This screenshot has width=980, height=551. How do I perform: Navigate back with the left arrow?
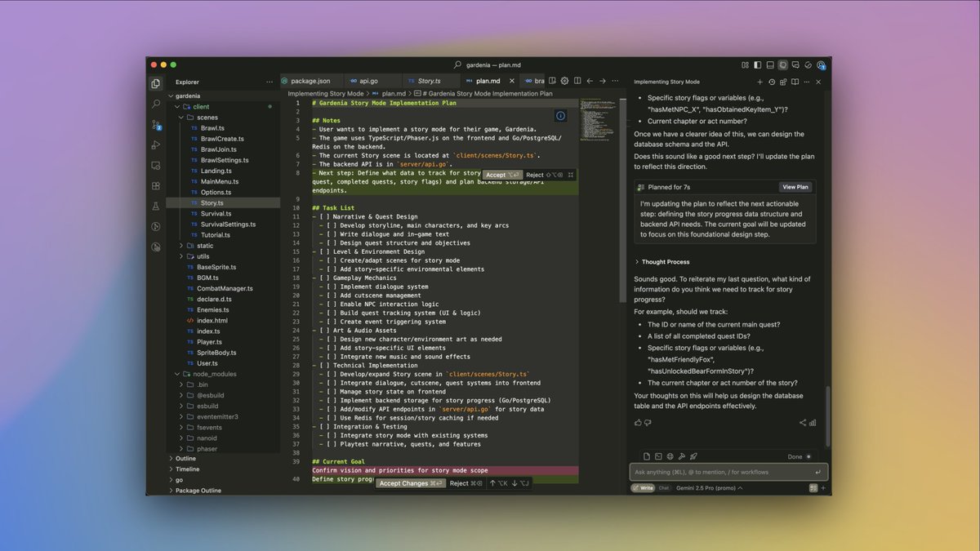[590, 81]
